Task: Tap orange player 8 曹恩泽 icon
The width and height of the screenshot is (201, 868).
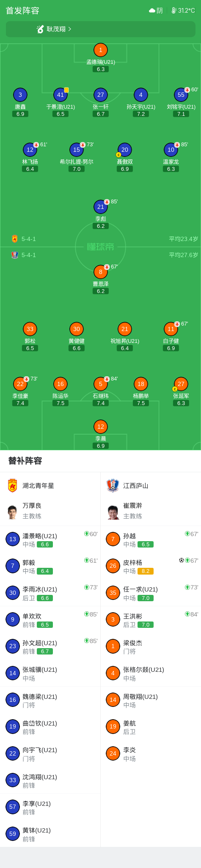Action: (101, 272)
